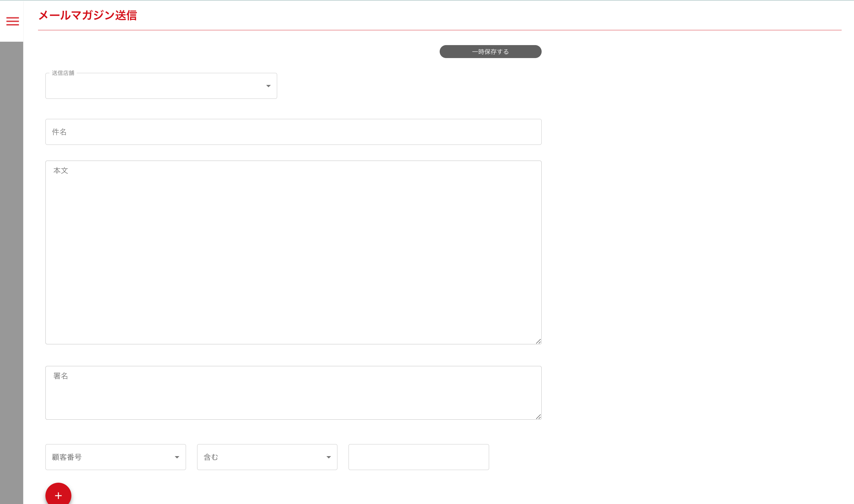The height and width of the screenshot is (504, 854).
Task: Grab the 本文 textarea resize handle
Action: [538, 341]
